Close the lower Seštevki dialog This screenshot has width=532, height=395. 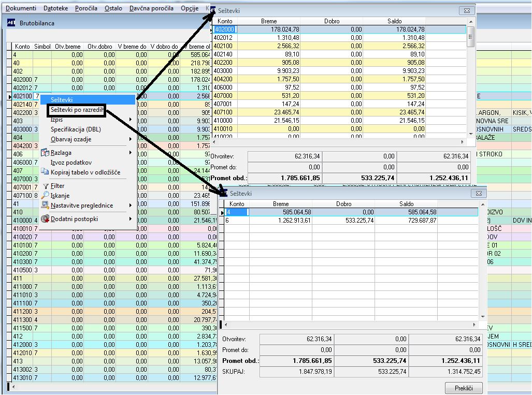coord(479,193)
